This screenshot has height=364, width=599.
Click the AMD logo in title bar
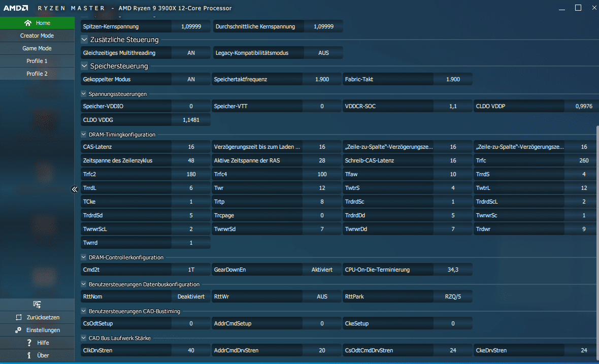coord(16,8)
